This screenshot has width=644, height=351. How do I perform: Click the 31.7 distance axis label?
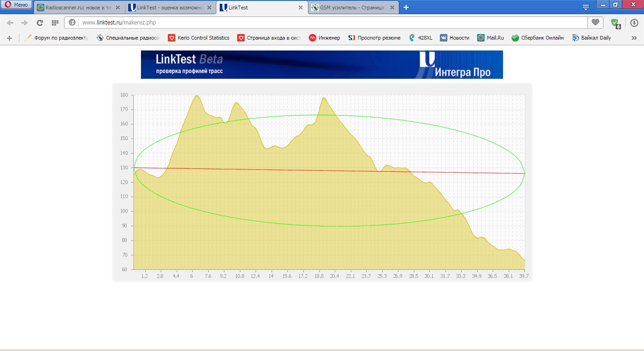click(x=445, y=276)
